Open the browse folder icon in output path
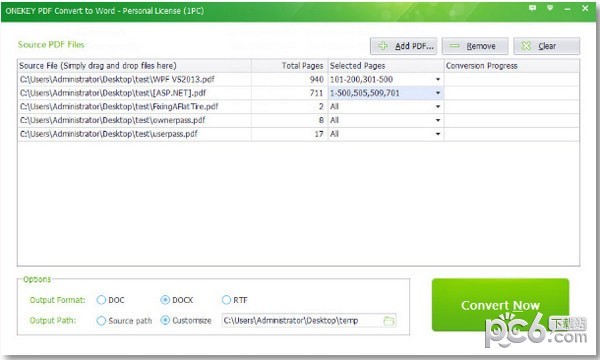 tap(389, 321)
